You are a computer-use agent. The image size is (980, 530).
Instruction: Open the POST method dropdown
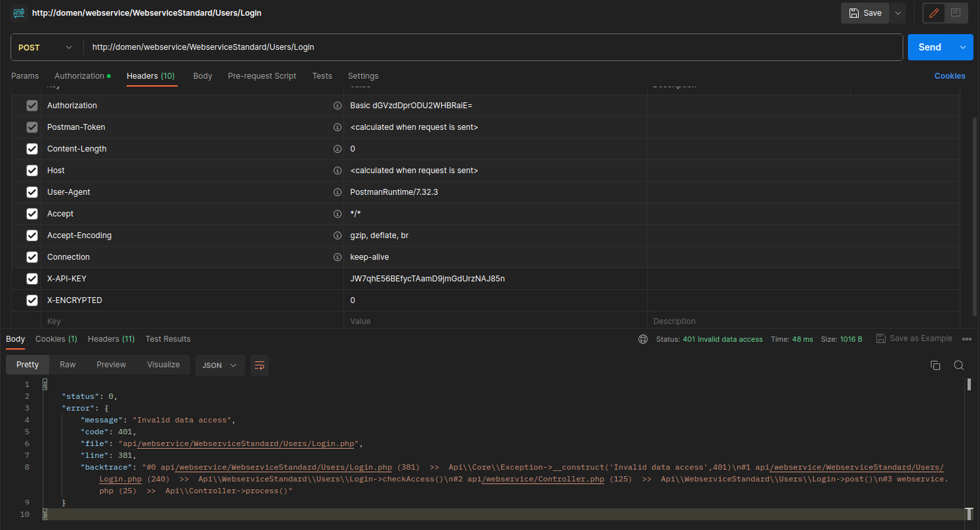click(x=45, y=47)
